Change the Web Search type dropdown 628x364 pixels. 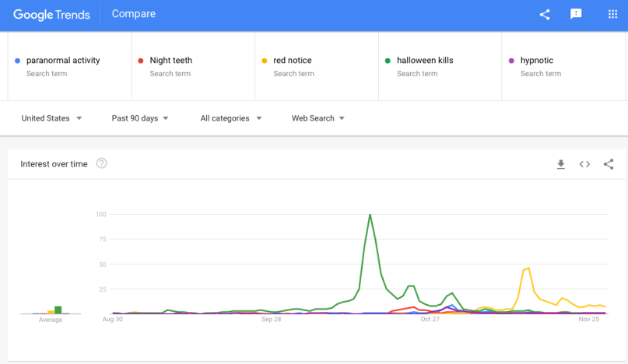[318, 118]
